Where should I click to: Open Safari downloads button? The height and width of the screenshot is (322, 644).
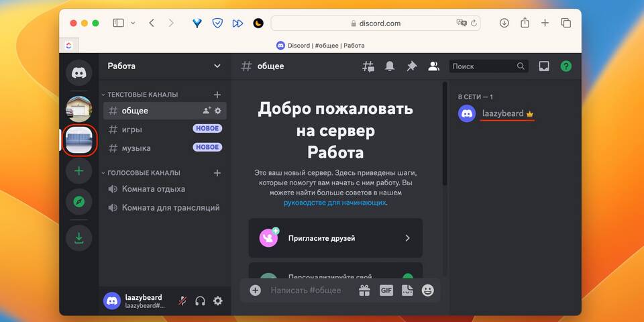[x=504, y=23]
